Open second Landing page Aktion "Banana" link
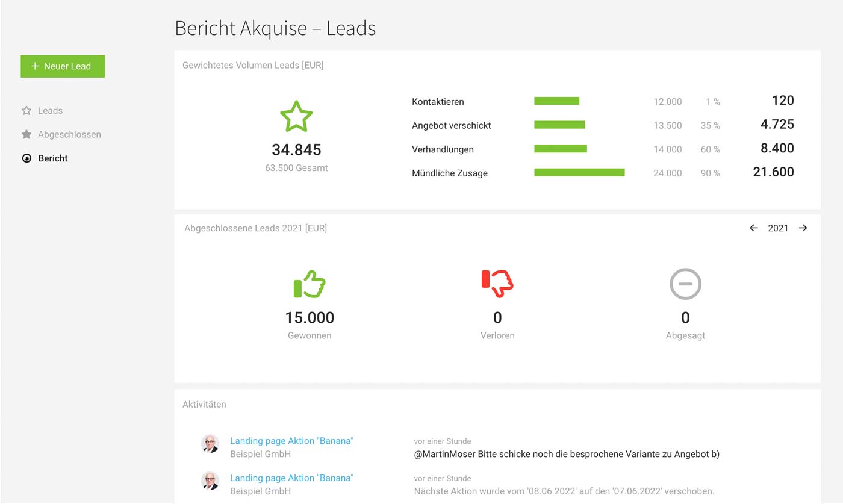Image resolution: width=843 pixels, height=504 pixels. pyautogui.click(x=291, y=478)
